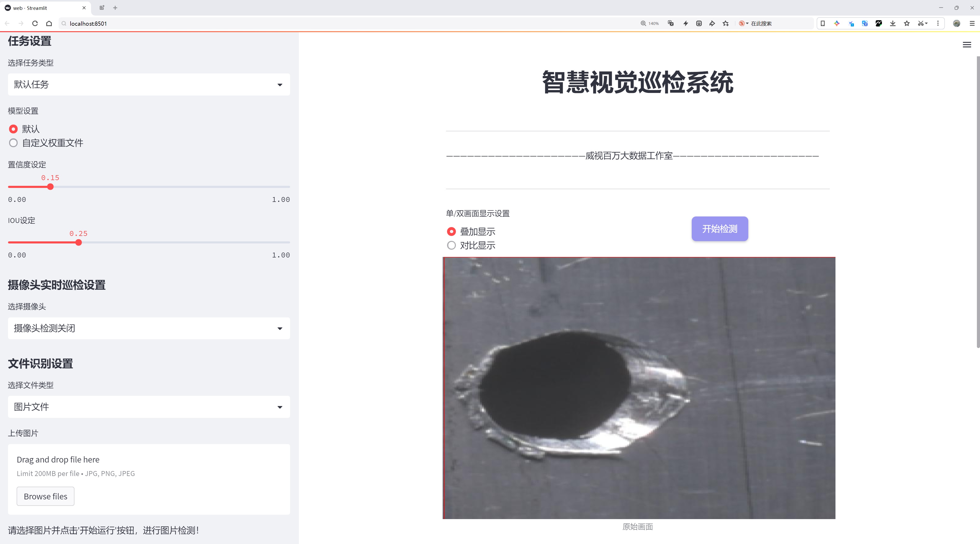980x544 pixels.
Task: Open the tab manager icon next to the tab
Action: tap(101, 8)
